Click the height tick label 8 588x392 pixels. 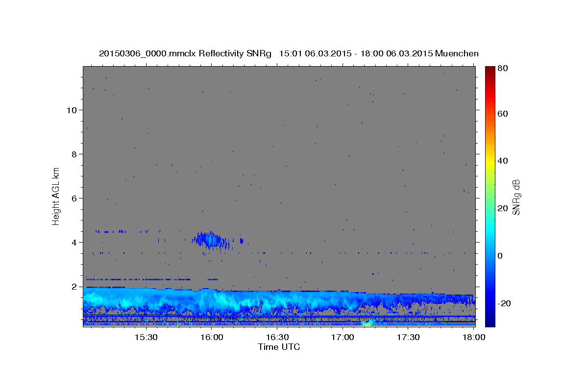pyautogui.click(x=73, y=154)
